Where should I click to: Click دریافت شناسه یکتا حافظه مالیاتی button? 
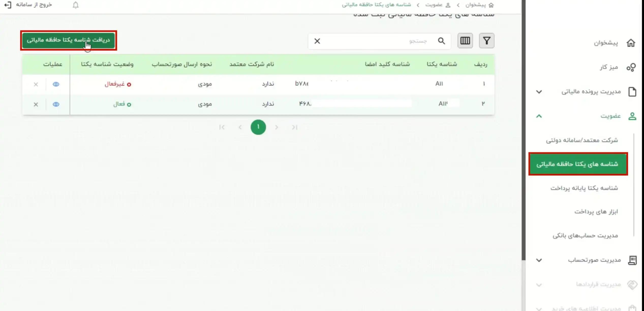coord(68,40)
